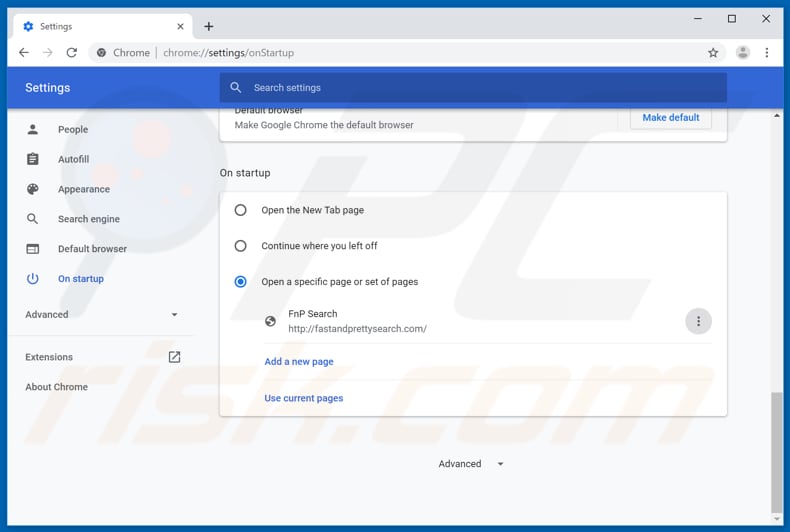Open a new tab with the plus button
The image size is (790, 532).
click(x=209, y=26)
